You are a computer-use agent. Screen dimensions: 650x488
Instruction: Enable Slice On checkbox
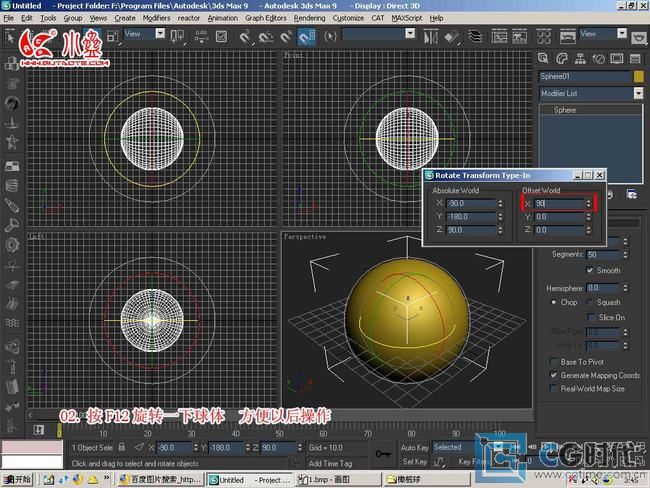click(592, 317)
